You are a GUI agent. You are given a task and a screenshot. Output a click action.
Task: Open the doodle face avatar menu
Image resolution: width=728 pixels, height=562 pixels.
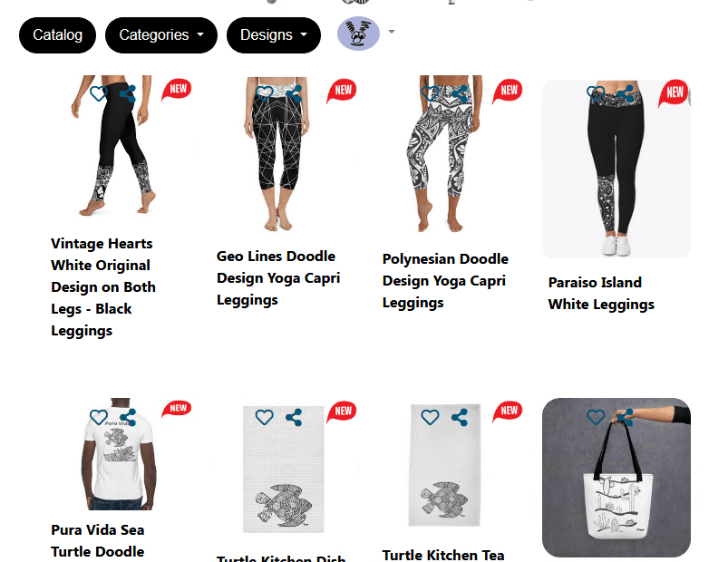[x=358, y=34]
